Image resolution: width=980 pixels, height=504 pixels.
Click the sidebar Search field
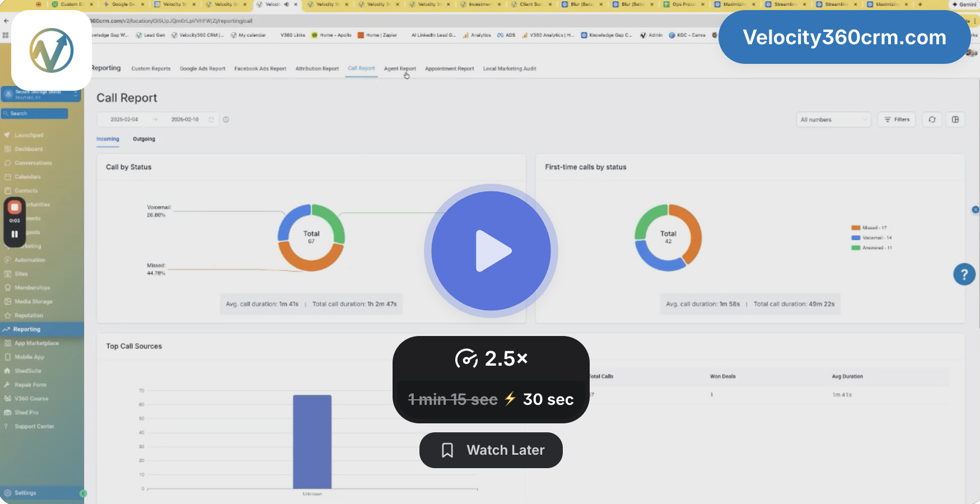pos(35,114)
